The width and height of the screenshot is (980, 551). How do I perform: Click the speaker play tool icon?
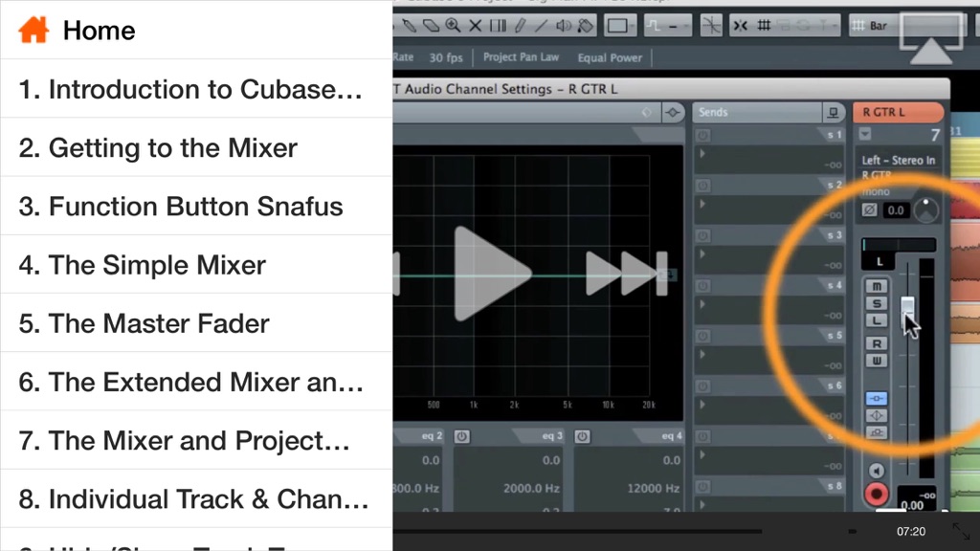(564, 26)
